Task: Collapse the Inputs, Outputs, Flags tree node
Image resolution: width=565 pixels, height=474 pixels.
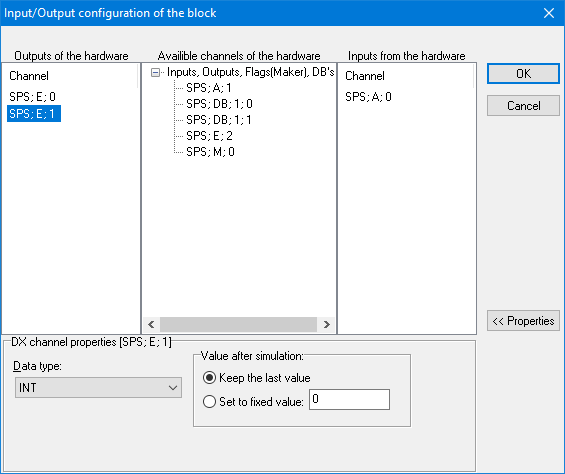Action: click(x=155, y=72)
